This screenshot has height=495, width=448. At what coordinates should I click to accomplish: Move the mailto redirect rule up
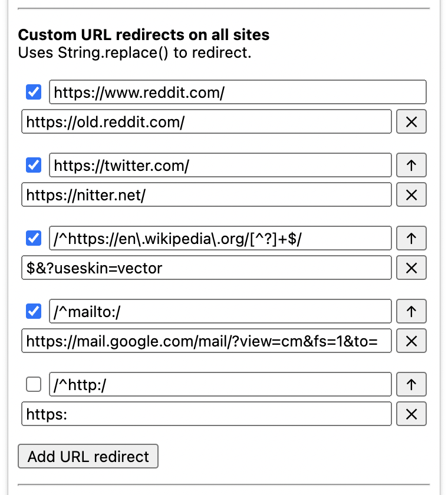click(x=411, y=312)
